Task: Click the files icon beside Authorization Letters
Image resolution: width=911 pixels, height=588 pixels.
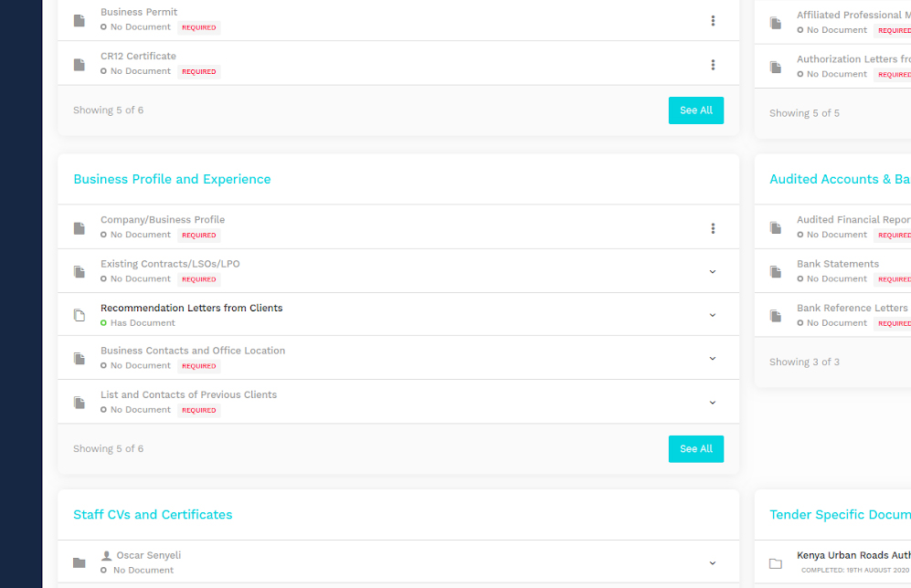Action: click(776, 68)
